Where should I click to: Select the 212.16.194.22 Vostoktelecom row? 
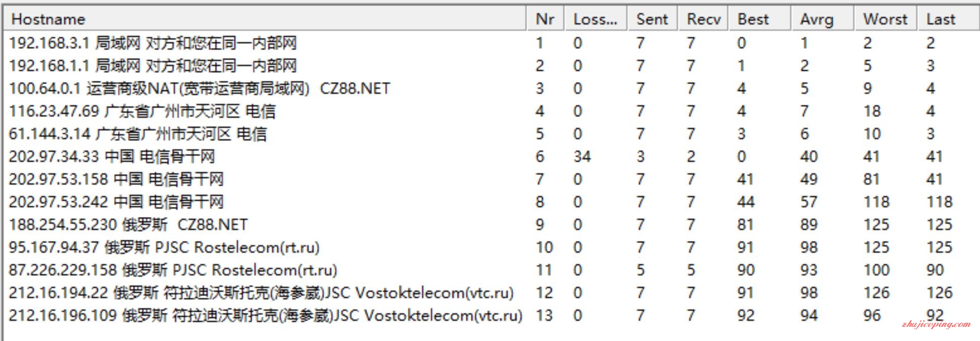[x=490, y=293]
